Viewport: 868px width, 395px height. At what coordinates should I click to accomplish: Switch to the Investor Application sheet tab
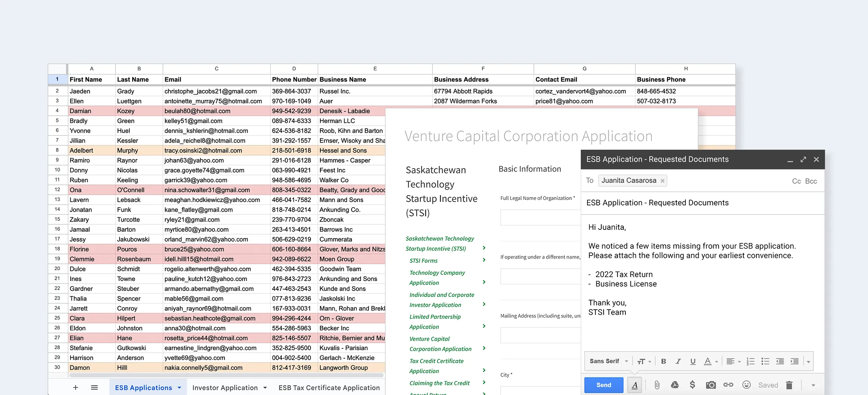click(225, 387)
